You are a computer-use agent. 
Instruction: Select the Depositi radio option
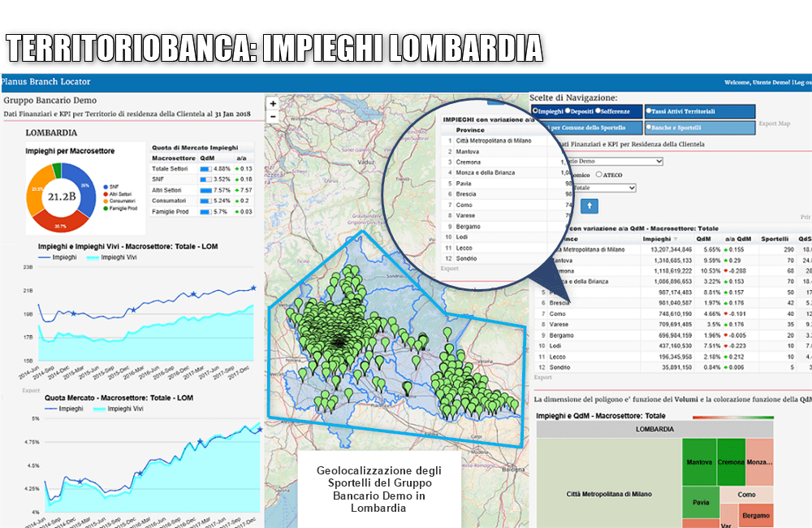[568, 111]
